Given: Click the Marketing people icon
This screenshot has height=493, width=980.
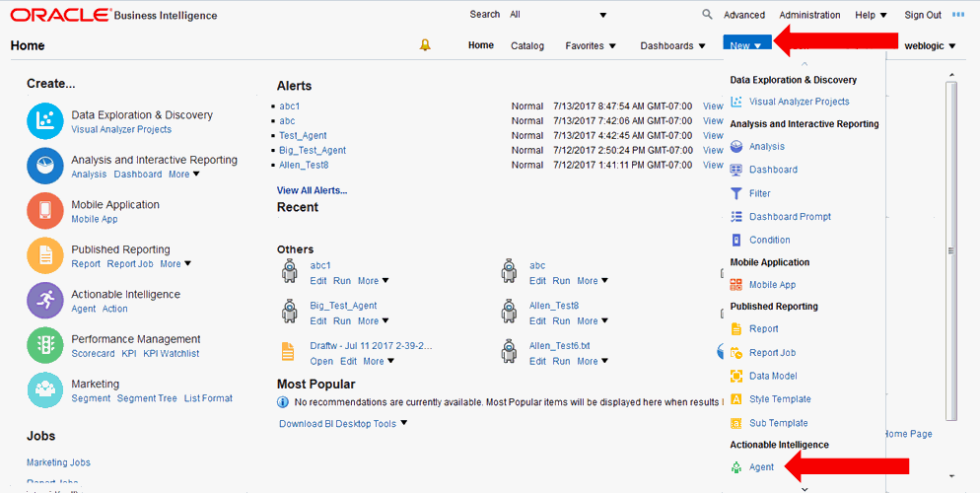Looking at the screenshot, I should [45, 390].
